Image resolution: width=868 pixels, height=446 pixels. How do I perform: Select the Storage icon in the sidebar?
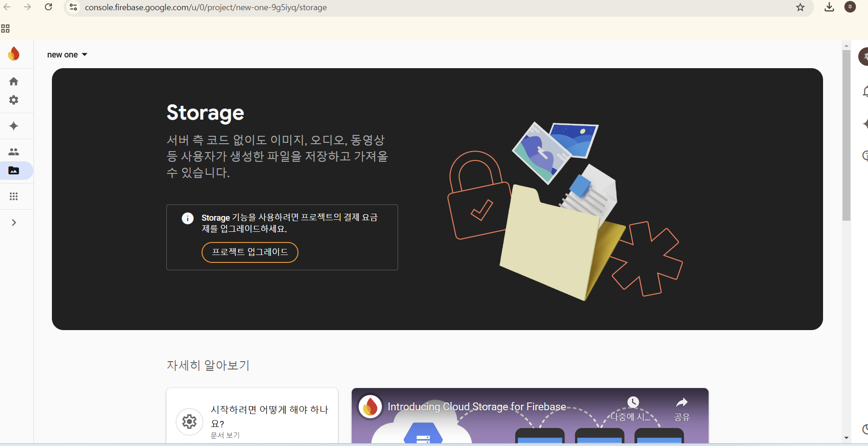coord(14,171)
